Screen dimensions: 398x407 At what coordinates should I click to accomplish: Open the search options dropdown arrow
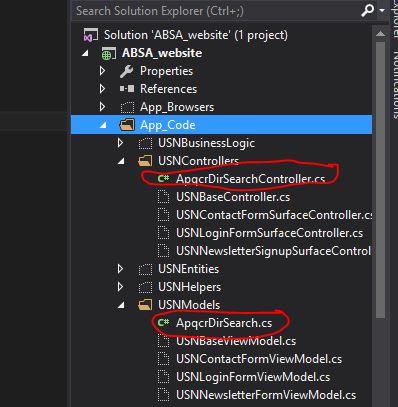click(x=382, y=11)
